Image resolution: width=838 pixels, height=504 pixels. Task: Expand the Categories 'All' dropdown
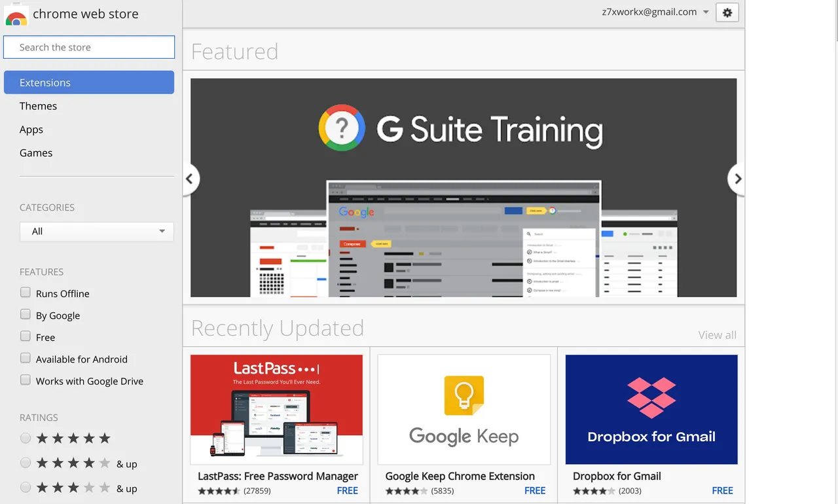pos(97,231)
